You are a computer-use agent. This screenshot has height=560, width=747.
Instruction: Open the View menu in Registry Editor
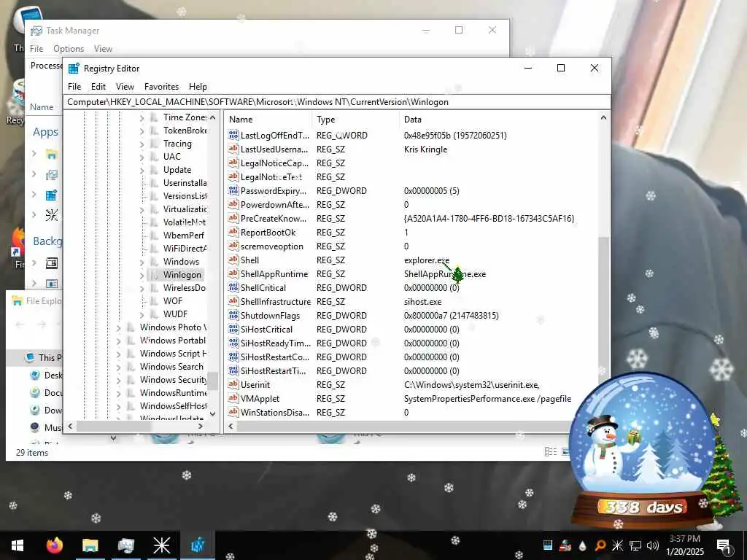(x=125, y=87)
